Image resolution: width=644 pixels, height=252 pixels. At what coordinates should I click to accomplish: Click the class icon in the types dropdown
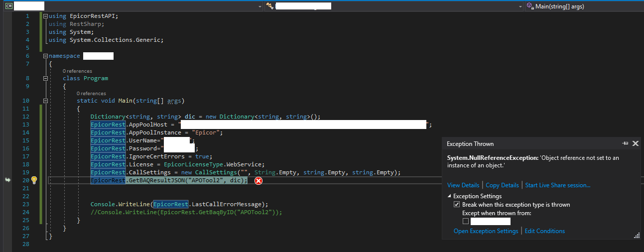[270, 6]
